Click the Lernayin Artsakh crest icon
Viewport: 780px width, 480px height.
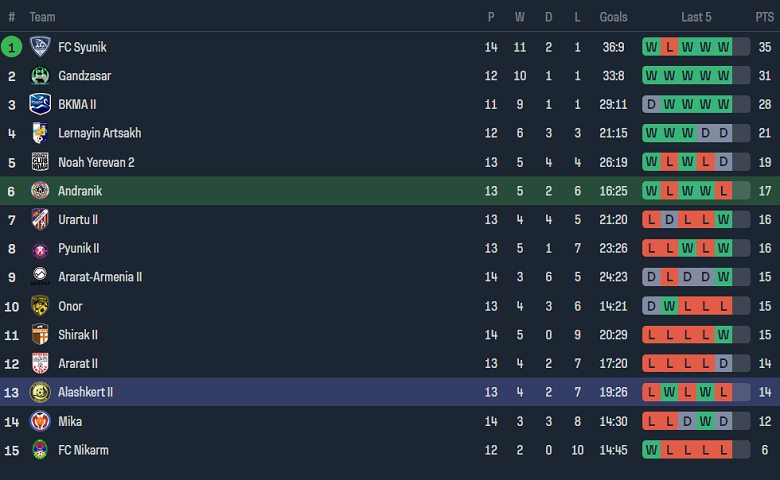tap(40, 133)
